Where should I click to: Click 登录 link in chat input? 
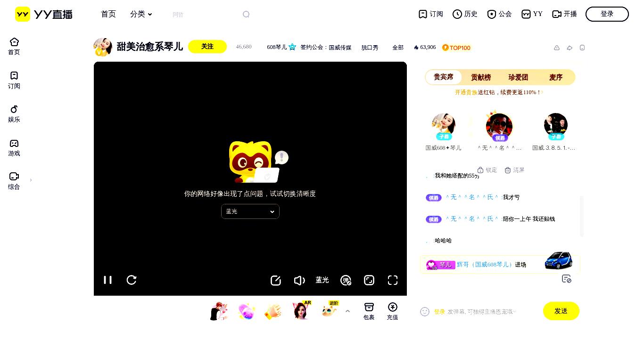(439, 312)
